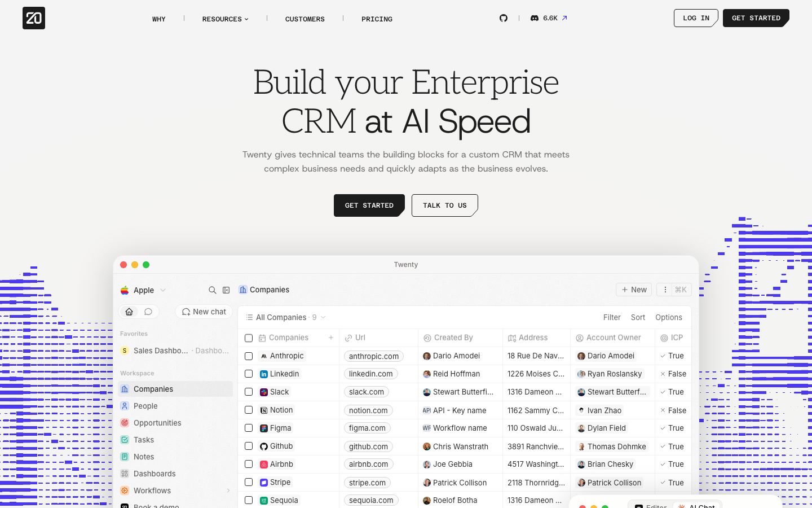Open the Discord 6.6K community link
812x508 pixels.
549,18
